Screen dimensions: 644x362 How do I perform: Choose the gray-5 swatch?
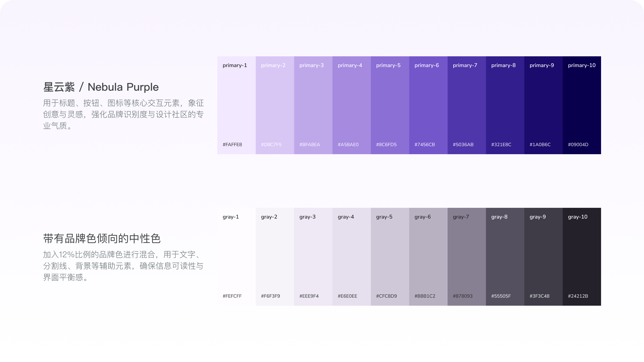click(390, 257)
